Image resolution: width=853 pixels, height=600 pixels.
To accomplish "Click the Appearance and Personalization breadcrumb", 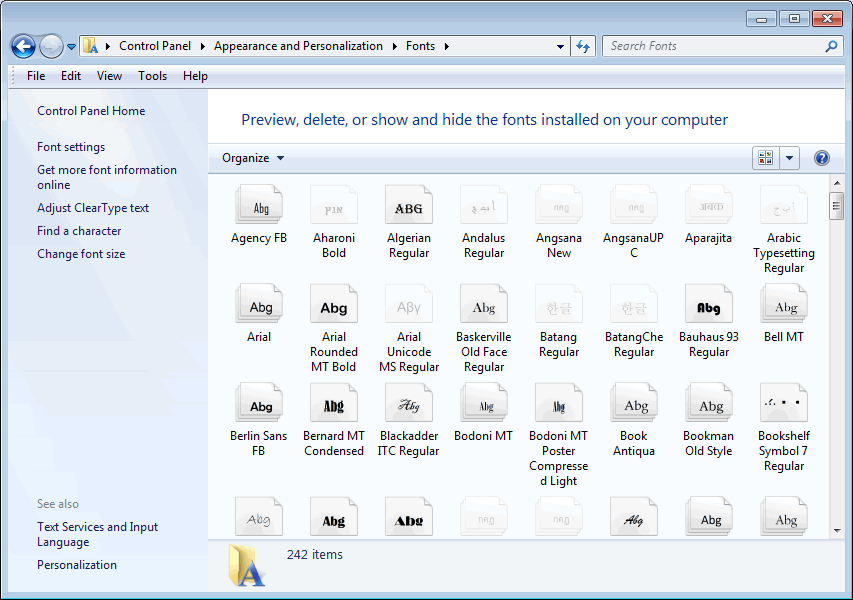I will tap(298, 46).
